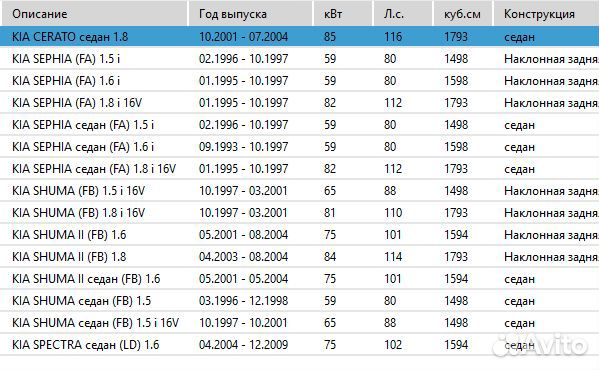Click the date range 03.1996 - 12.1998
599x370 pixels.
[243, 301]
